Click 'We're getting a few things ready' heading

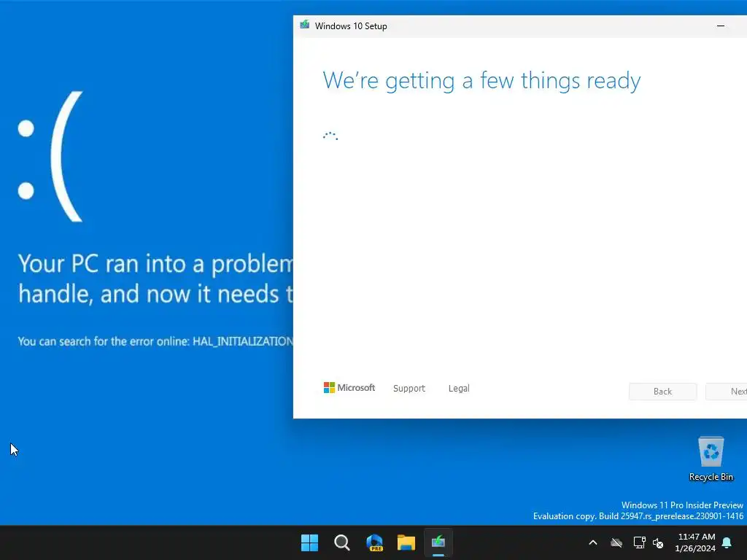click(481, 80)
